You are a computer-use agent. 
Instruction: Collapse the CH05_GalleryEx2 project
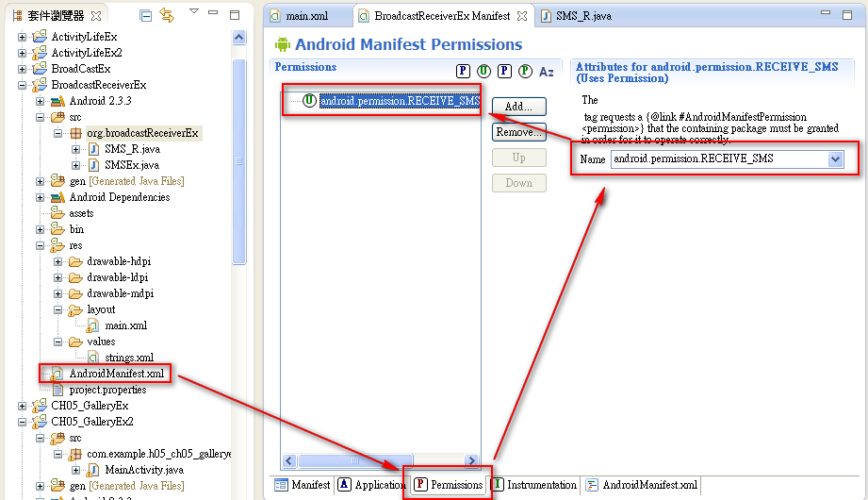[x=22, y=423]
